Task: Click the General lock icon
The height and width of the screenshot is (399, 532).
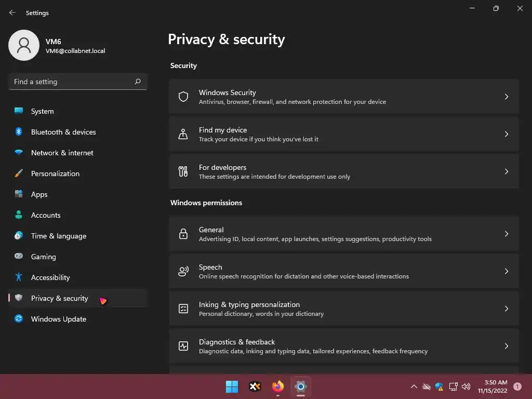Action: (x=183, y=234)
